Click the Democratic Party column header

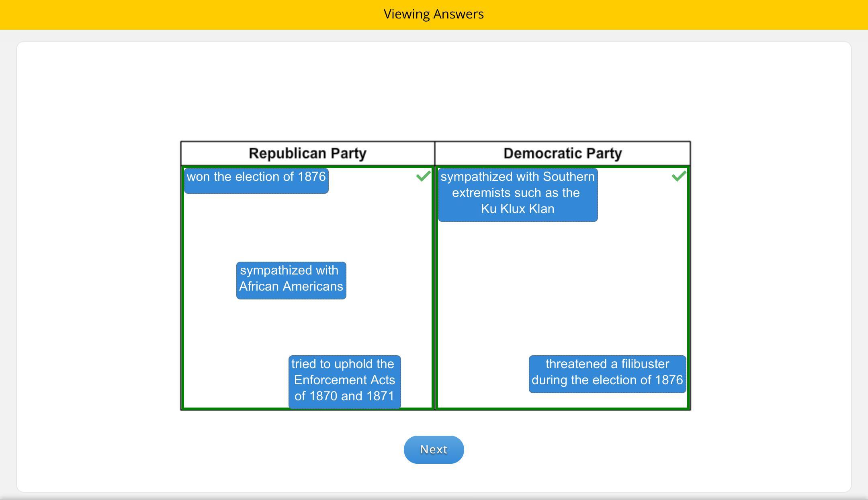click(563, 153)
